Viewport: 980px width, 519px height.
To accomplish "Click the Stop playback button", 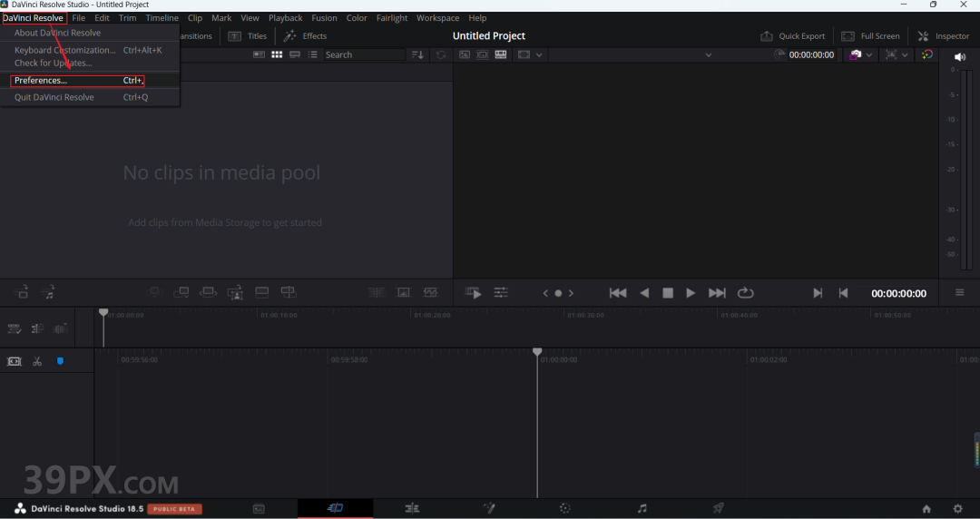I will coord(668,293).
